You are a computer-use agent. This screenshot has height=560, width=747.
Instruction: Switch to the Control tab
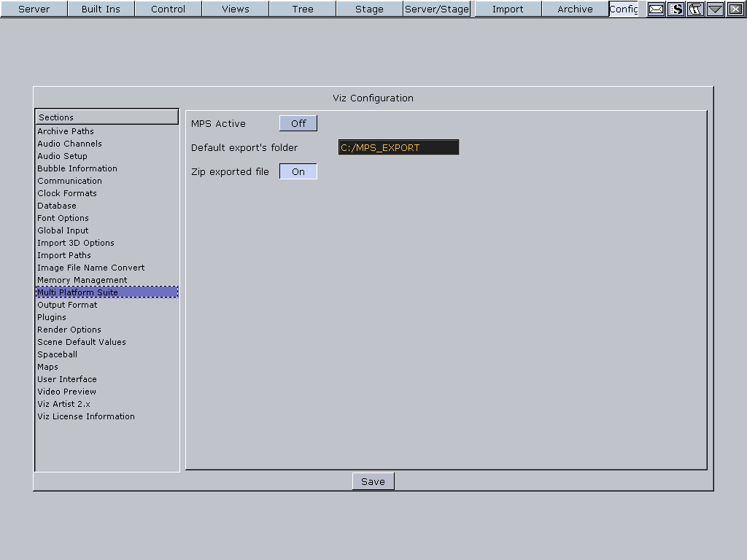click(x=168, y=9)
